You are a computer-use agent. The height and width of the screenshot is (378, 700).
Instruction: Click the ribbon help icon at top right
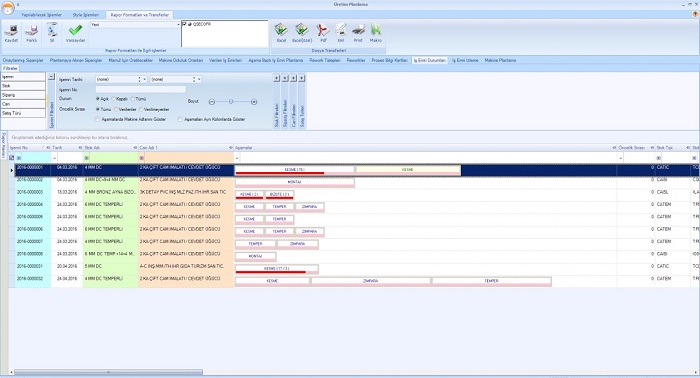[695, 14]
